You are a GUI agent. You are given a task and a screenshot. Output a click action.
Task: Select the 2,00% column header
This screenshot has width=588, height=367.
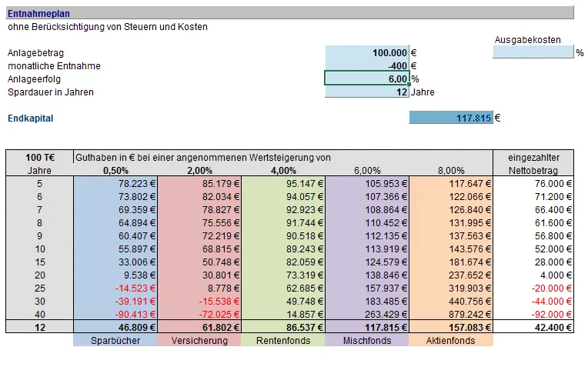click(199, 171)
